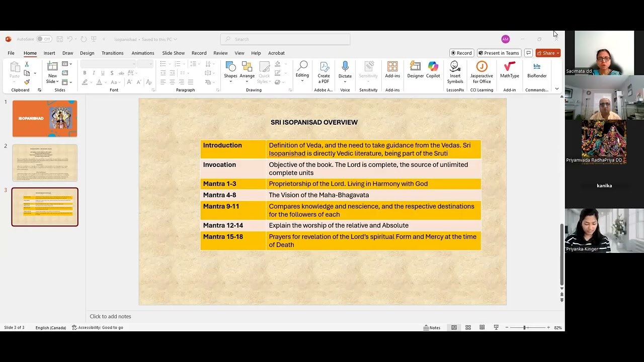Open the Comments pane icon
The image size is (644, 362).
pyautogui.click(x=528, y=53)
